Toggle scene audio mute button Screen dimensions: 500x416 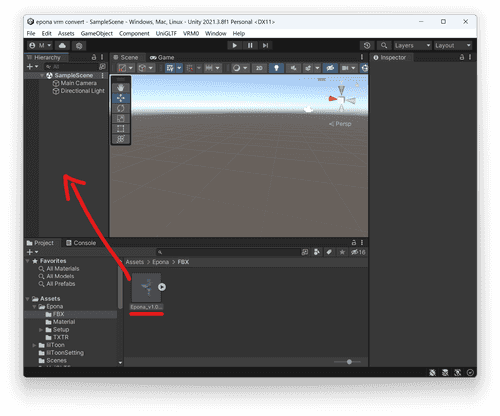click(x=293, y=68)
